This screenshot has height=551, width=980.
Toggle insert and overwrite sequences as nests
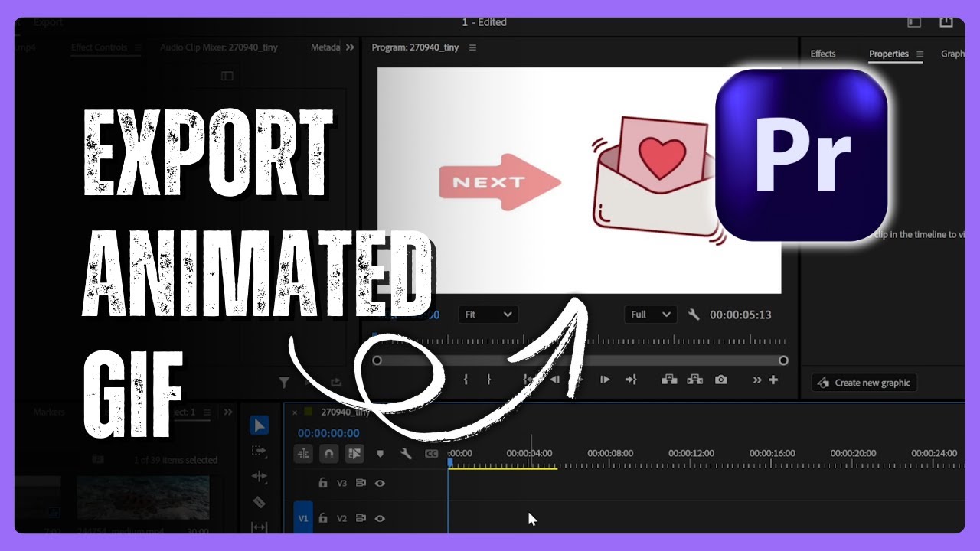point(303,454)
